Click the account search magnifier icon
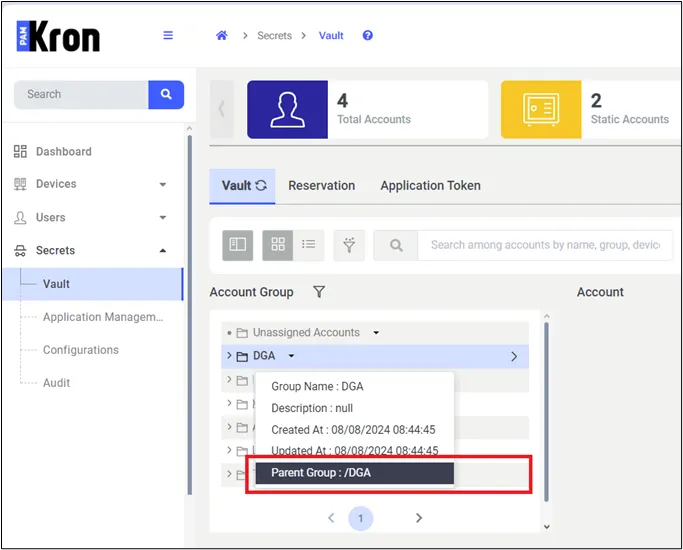Screen dimensions: 683x550 pyautogui.click(x=396, y=245)
